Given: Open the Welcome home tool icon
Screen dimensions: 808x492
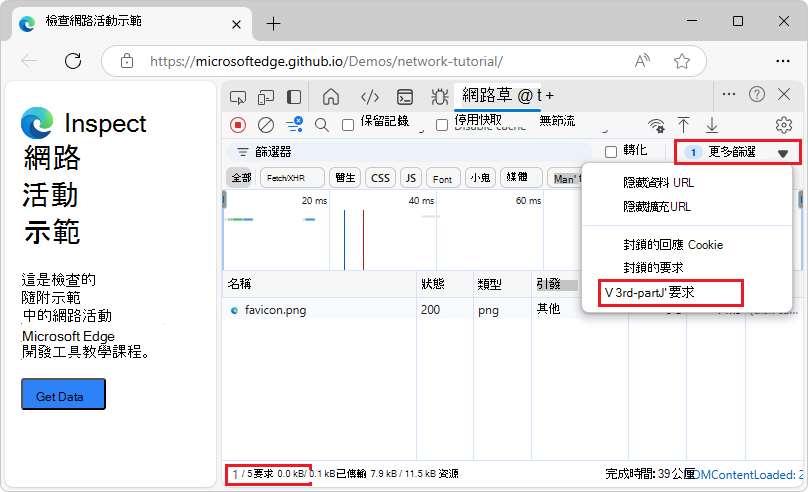Looking at the screenshot, I should pyautogui.click(x=331, y=96).
